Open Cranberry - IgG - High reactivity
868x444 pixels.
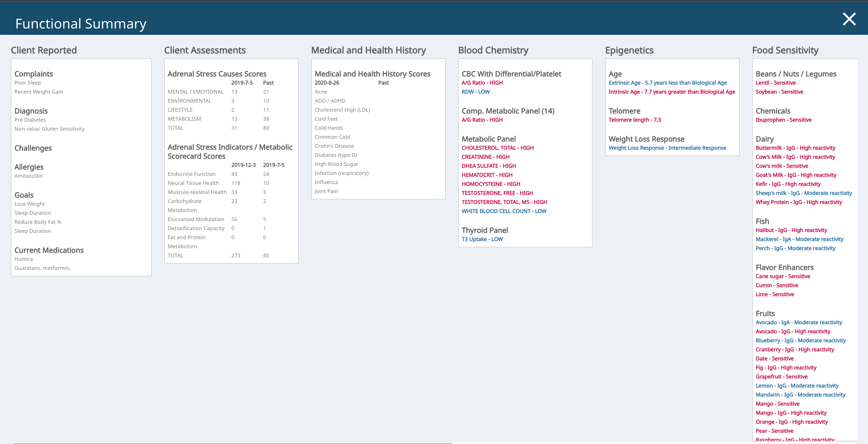coord(795,350)
